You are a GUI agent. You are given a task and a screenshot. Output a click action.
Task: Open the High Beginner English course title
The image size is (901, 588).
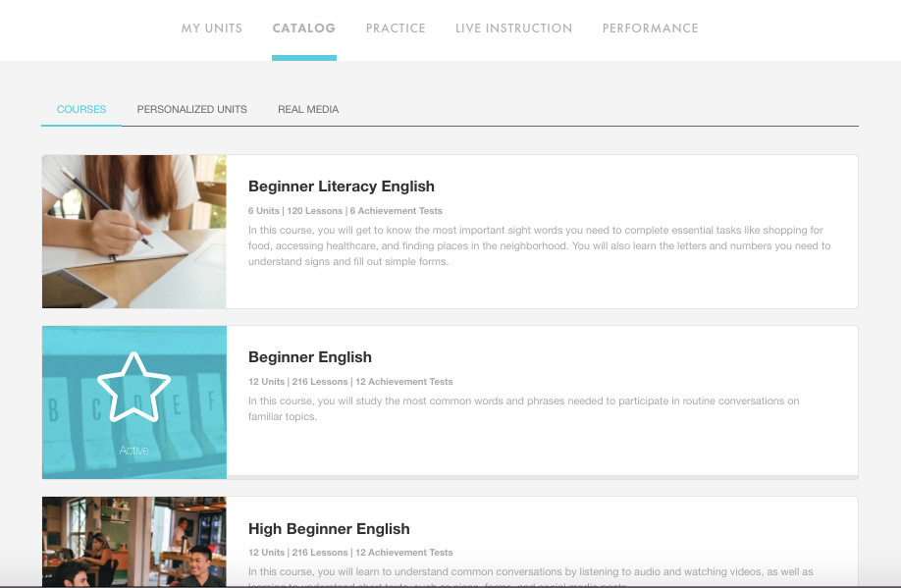329,529
